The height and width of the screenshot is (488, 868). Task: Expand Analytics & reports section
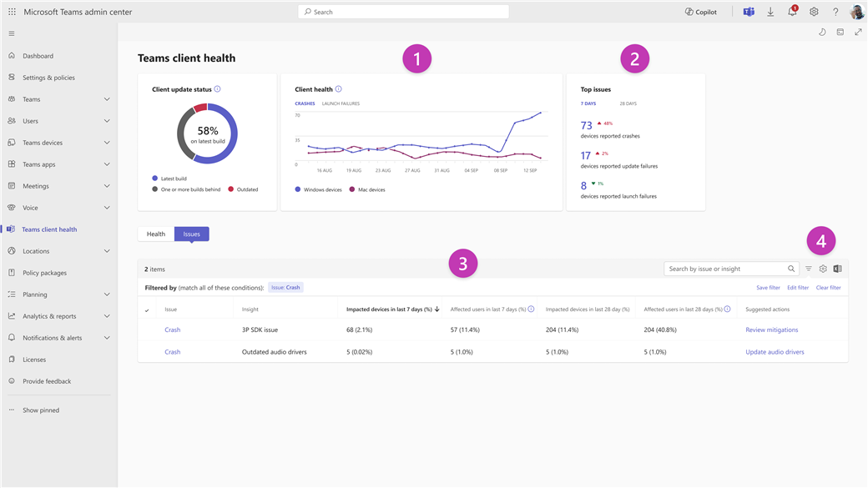[107, 316]
